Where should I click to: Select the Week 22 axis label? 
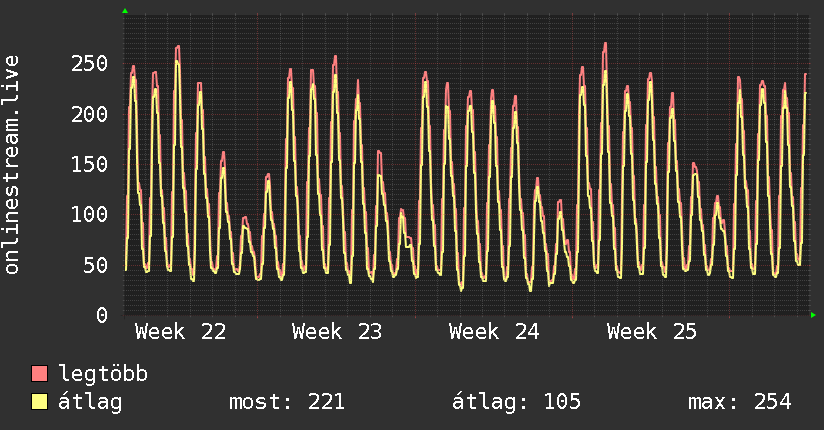pyautogui.click(x=180, y=332)
